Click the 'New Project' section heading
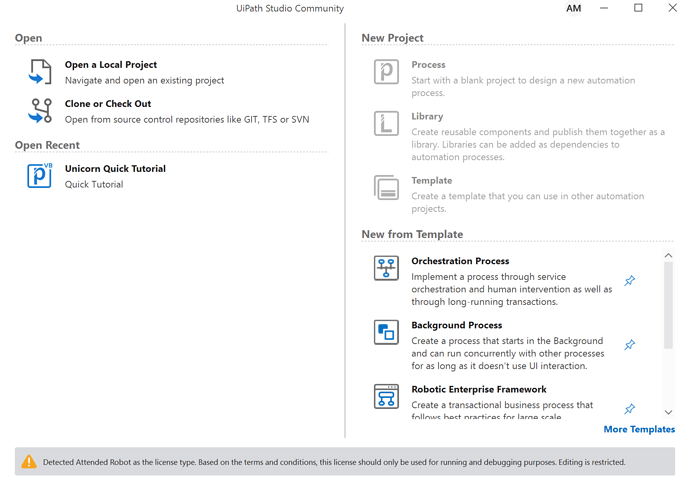This screenshot has height=495, width=690. [x=393, y=38]
